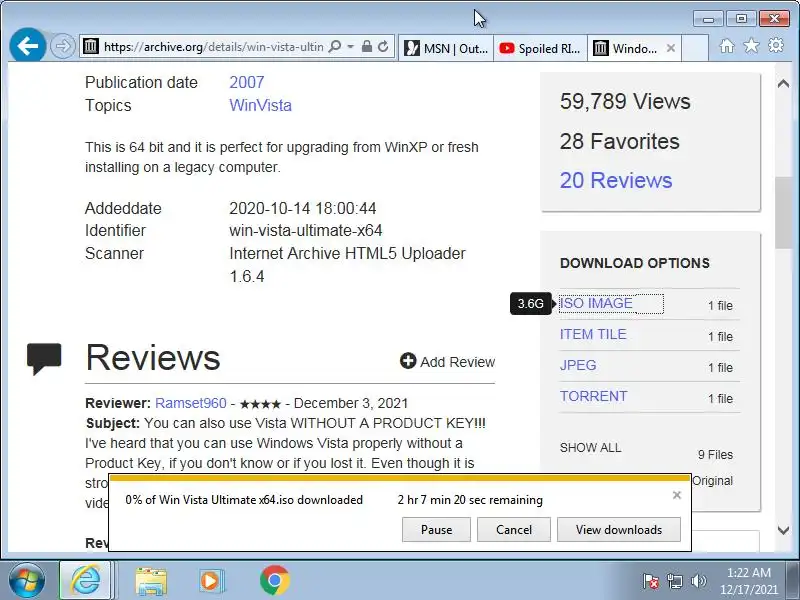Image resolution: width=800 pixels, height=600 pixels.
Task: Switch to the MSN Outlook tab
Action: tap(446, 48)
